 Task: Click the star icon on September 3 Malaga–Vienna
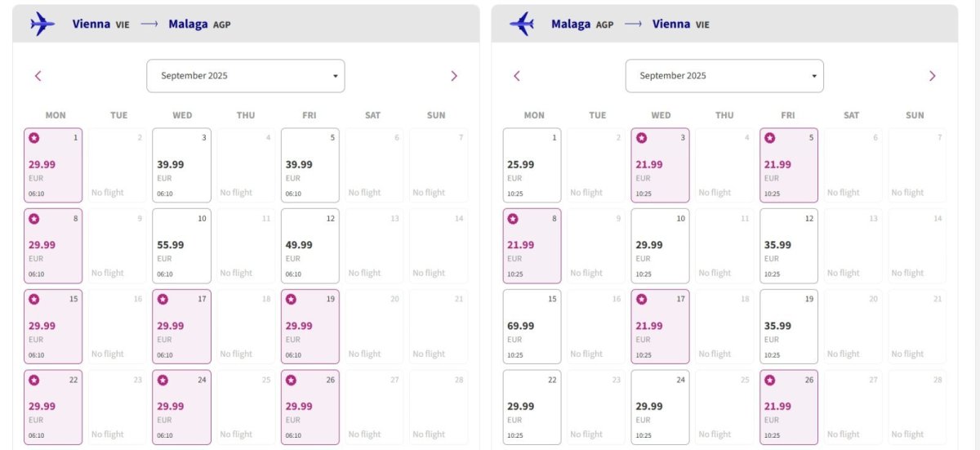641,138
